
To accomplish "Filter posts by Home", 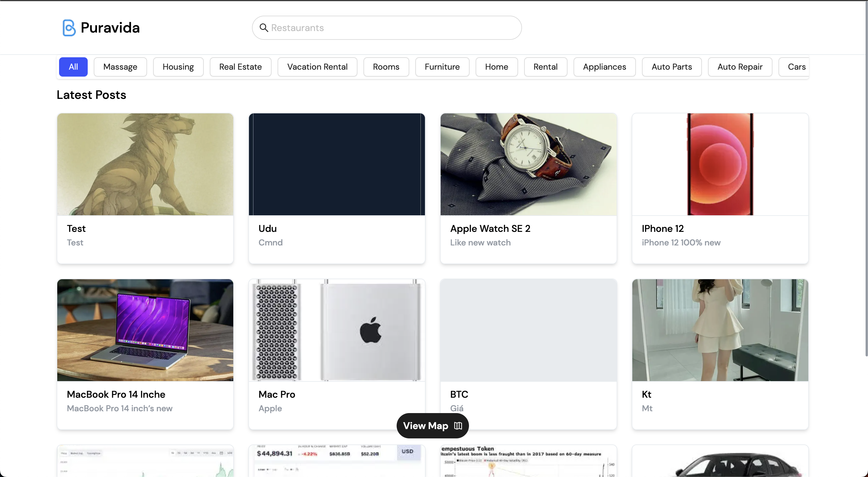I will [x=497, y=67].
